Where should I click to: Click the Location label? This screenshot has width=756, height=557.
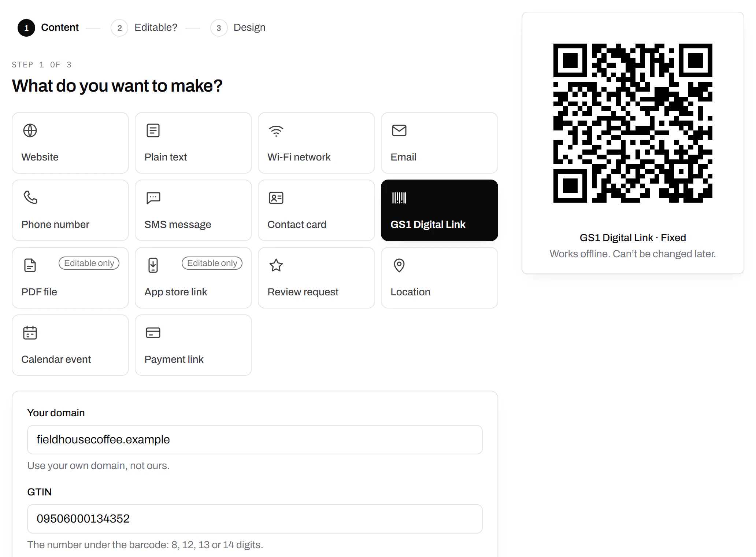pyautogui.click(x=410, y=292)
